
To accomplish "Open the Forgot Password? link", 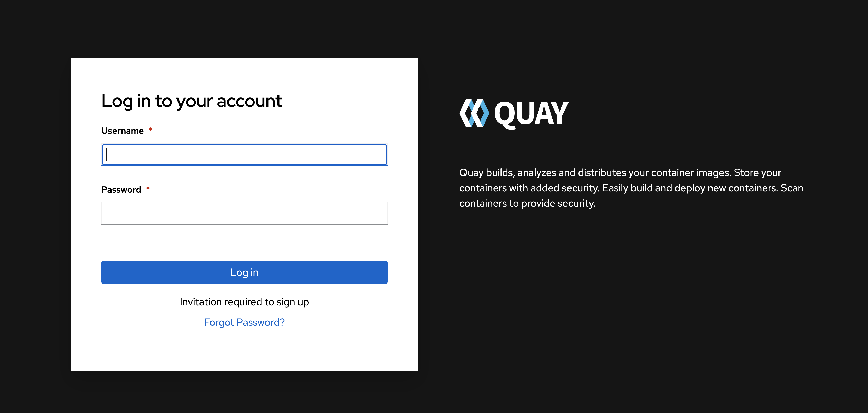I will 244,322.
